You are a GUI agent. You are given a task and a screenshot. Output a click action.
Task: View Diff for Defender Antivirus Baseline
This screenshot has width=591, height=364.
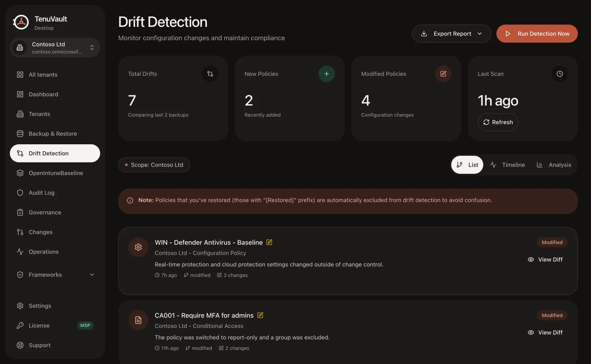[545, 259]
